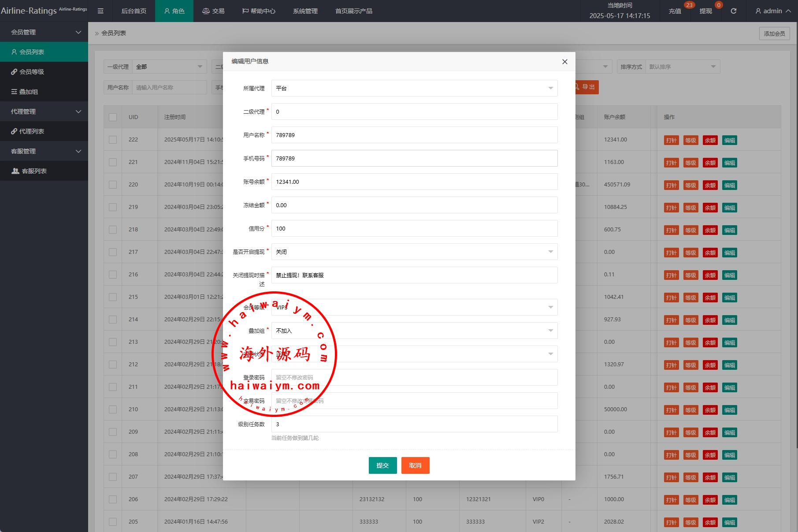Click the refresh icon in top bar
Image resolution: width=798 pixels, height=532 pixels.
pyautogui.click(x=733, y=11)
